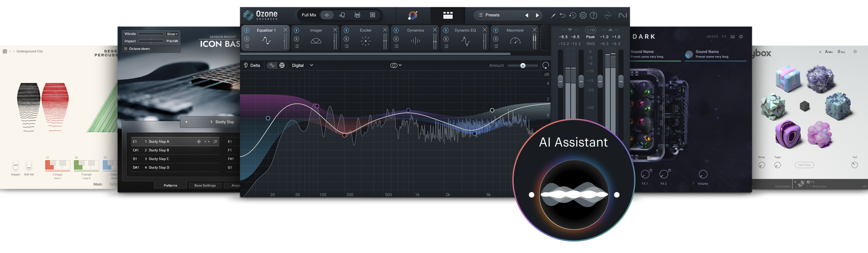This screenshot has height=253, width=868.
Task: Open the keyboard icon in DARK window header
Action: pyautogui.click(x=733, y=36)
